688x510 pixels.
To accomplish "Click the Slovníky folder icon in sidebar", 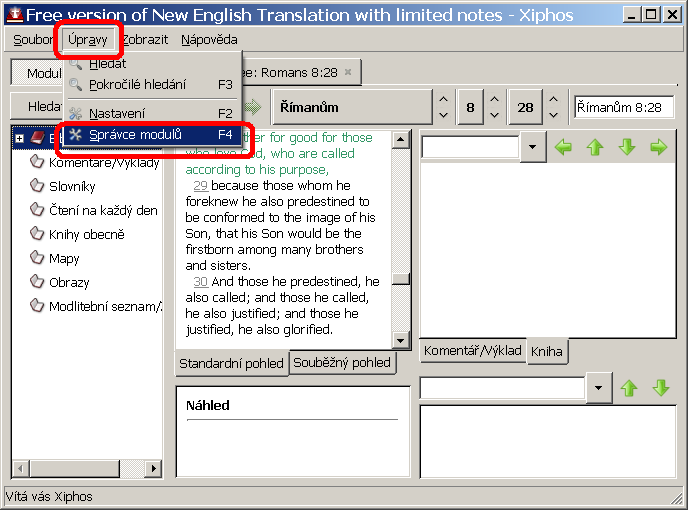I will pos(37,186).
